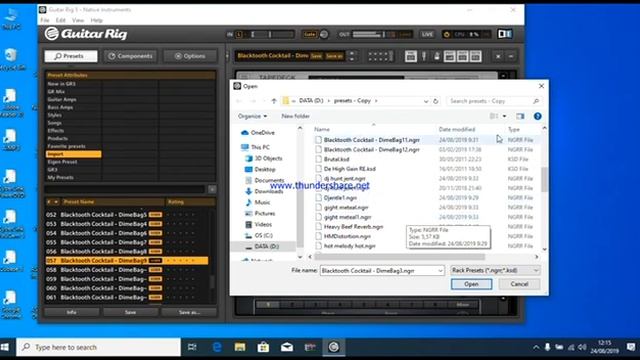Screen dimensions: 640x360
Task: Toggle the tapedeck icon in rack toolbar
Action: [411, 56]
